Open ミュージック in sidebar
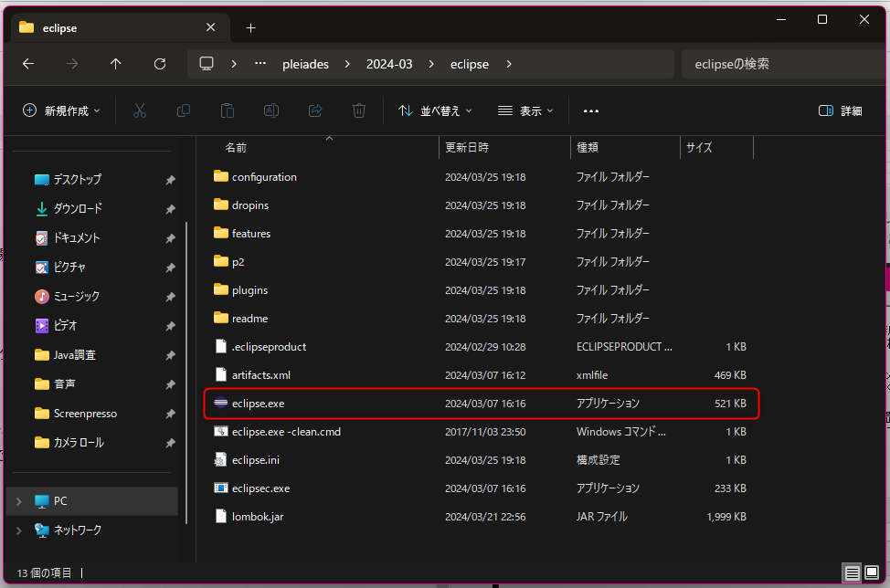 (76, 297)
